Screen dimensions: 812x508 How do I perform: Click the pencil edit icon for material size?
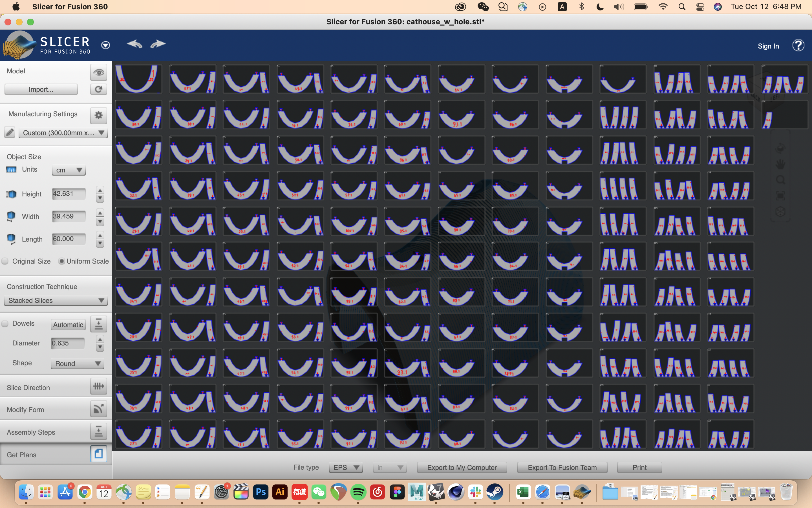10,132
